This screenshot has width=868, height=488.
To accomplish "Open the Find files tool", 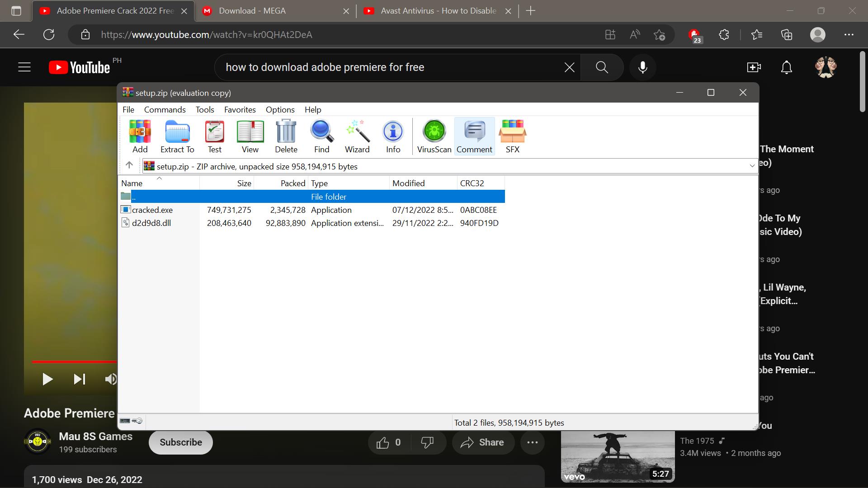I will [321, 136].
